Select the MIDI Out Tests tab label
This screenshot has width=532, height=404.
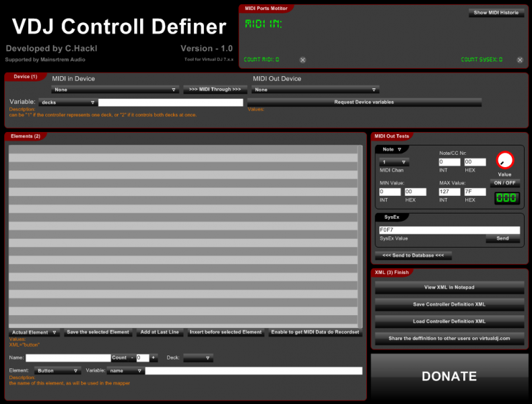click(391, 137)
